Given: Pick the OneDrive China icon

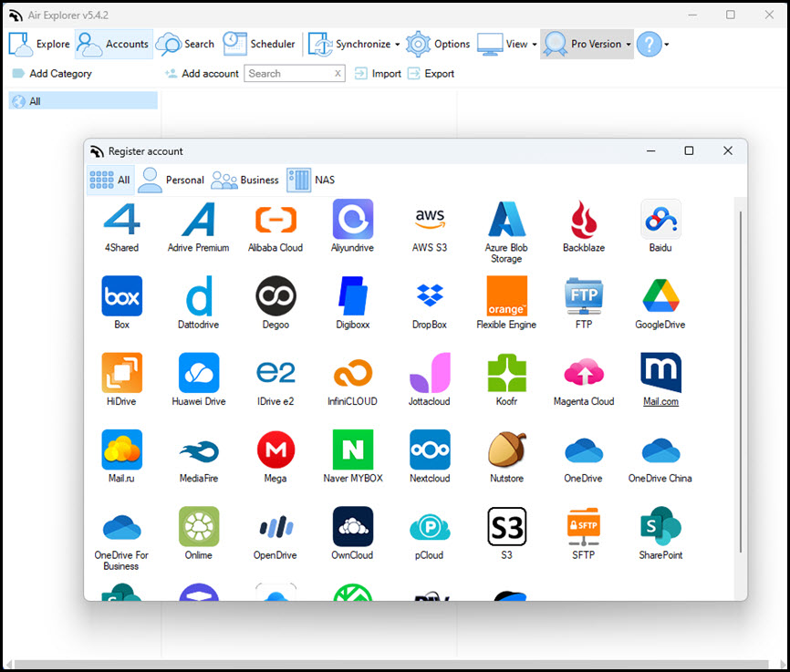Looking at the screenshot, I should tap(660, 450).
